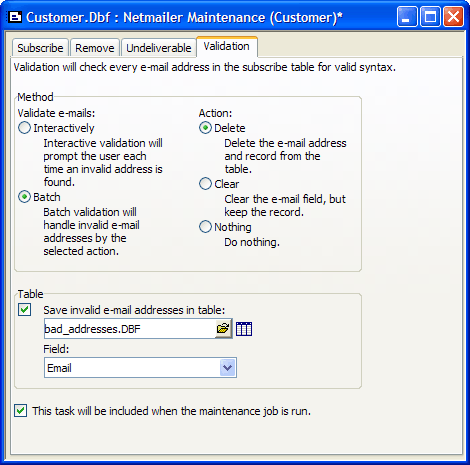Select the Interactively validation option
This screenshot has height=465, width=470.
[x=25, y=128]
